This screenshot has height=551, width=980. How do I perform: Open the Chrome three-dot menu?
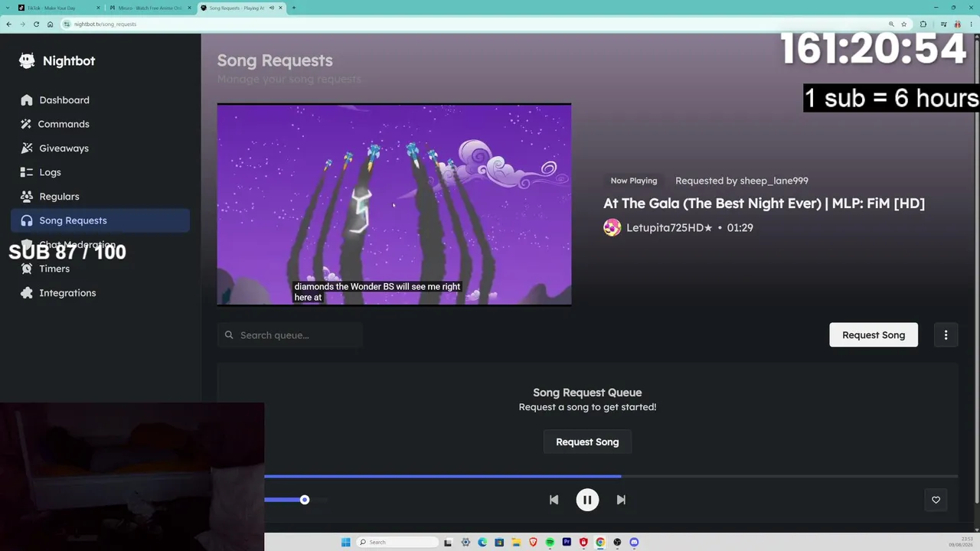(x=972, y=24)
